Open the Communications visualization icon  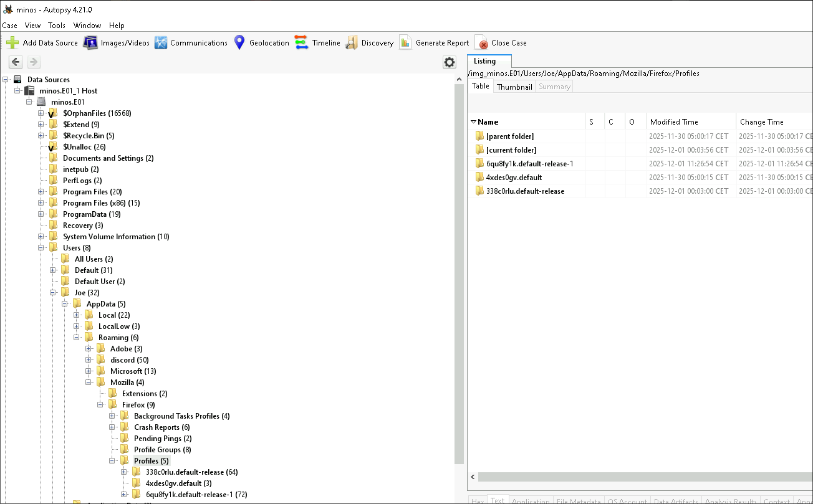(161, 43)
